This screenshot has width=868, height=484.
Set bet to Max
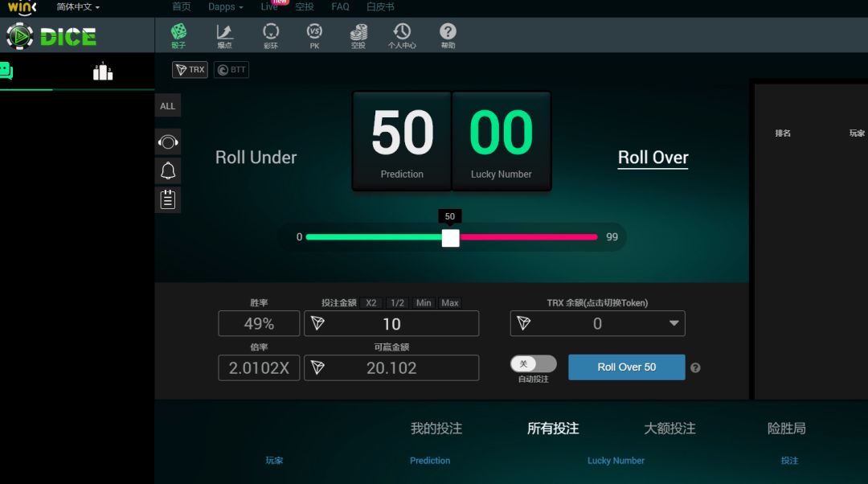[449, 303]
